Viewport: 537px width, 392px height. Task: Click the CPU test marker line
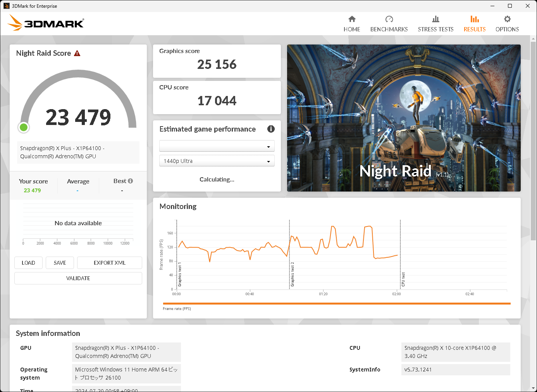coord(400,254)
